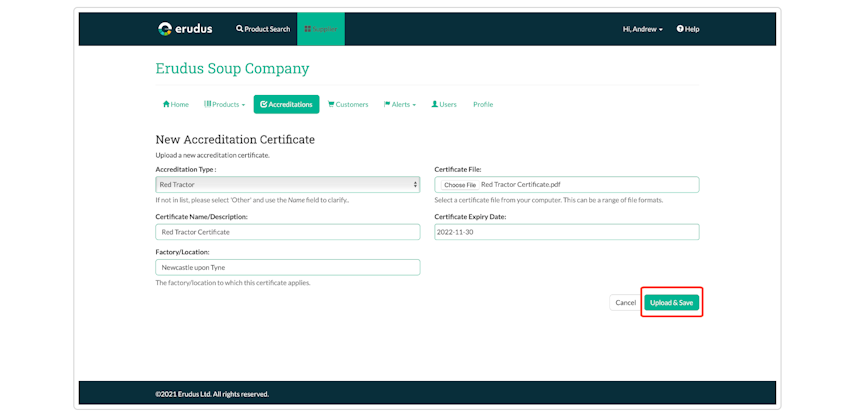Screen dimensions: 858x412
Task: Expand the Alerts dropdown menu
Action: 399,105
